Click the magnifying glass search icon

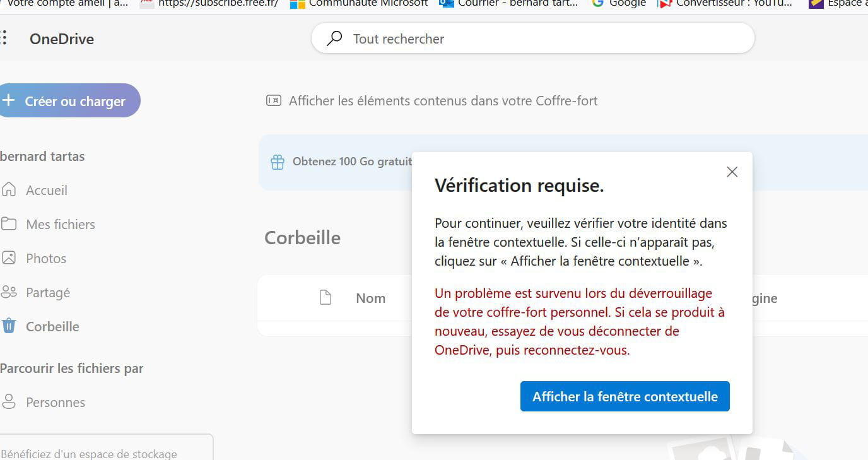pos(334,38)
